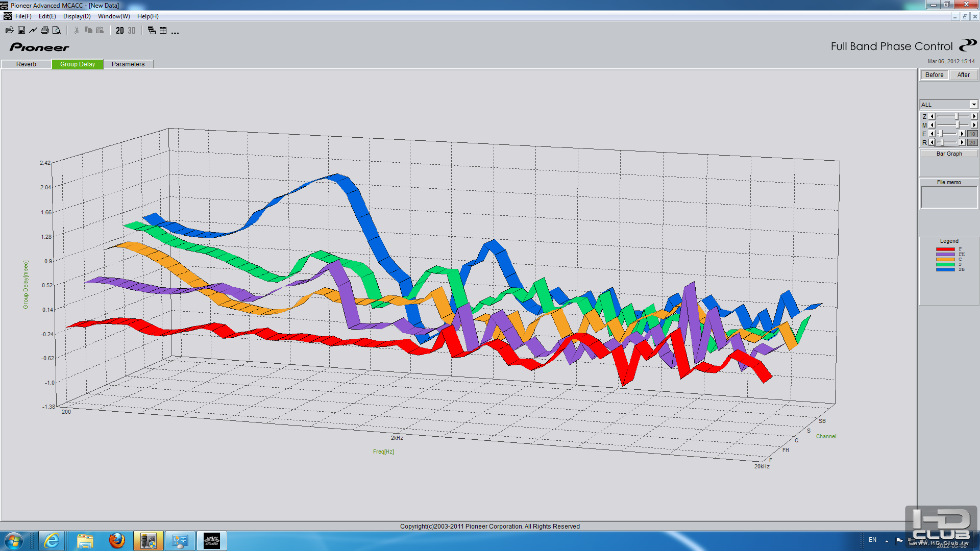The image size is (980, 551).
Task: Click the 2kHz frequency axis label
Action: click(397, 438)
